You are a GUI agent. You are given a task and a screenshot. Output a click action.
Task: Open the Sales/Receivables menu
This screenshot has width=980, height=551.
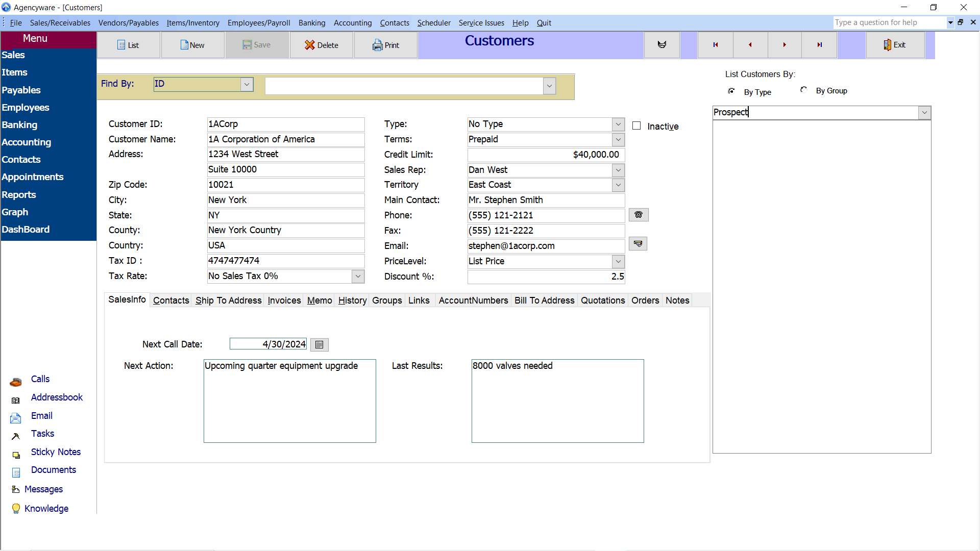[60, 23]
